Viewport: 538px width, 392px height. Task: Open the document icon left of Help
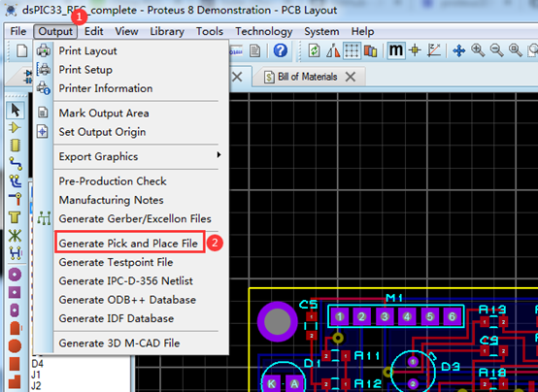click(x=255, y=50)
